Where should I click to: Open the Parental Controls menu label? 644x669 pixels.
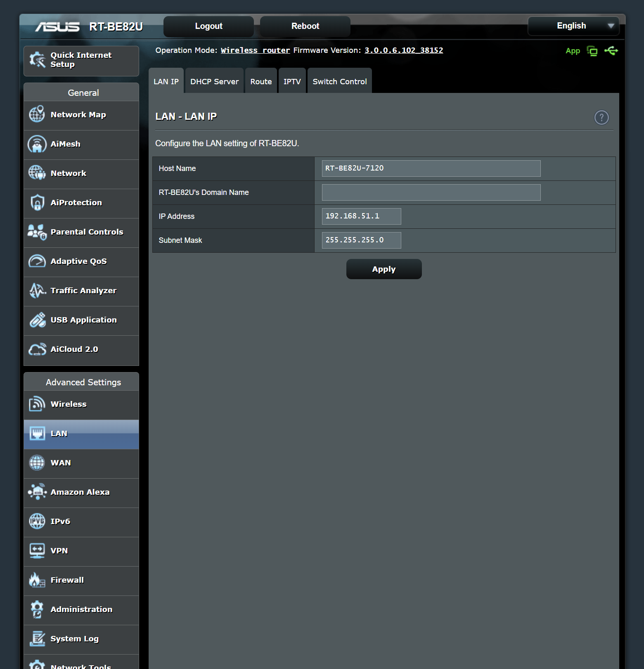tap(87, 232)
